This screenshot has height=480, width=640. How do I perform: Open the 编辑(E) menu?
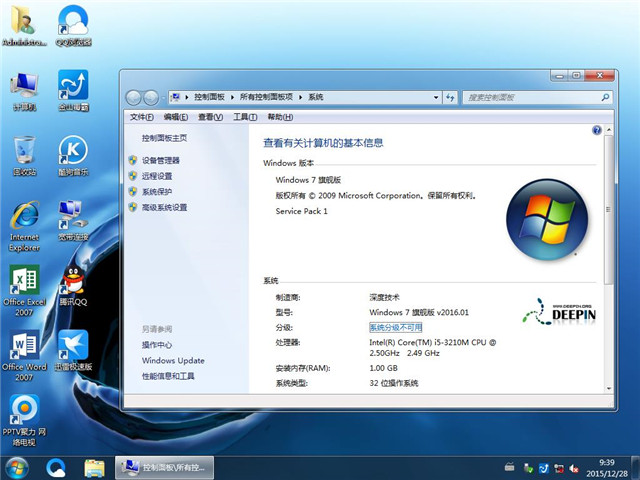176,117
